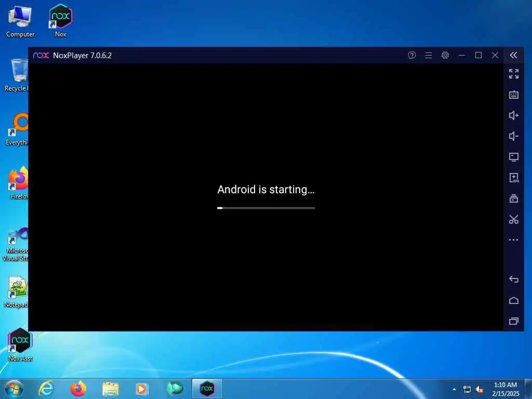Select the Nox desktop shortcut
The width and height of the screenshot is (532, 399).
[61, 20]
